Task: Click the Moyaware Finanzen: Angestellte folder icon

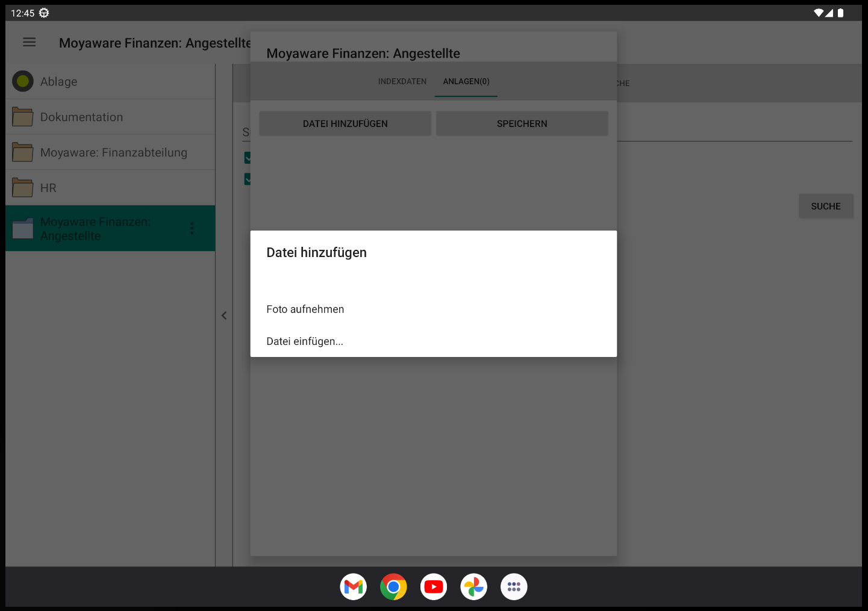Action: coord(23,229)
